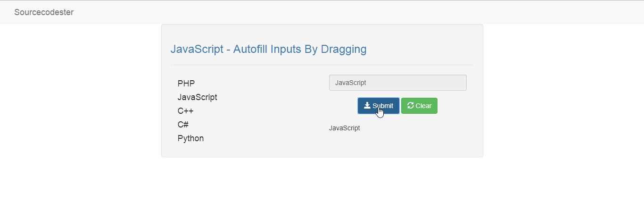Select the PHP list item
The height and width of the screenshot is (220, 644).
tap(186, 84)
